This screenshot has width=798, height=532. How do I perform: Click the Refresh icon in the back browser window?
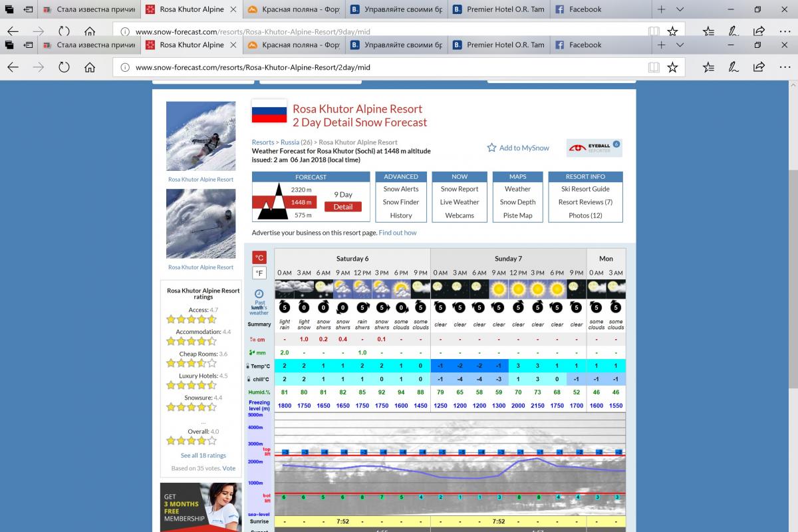[x=64, y=31]
